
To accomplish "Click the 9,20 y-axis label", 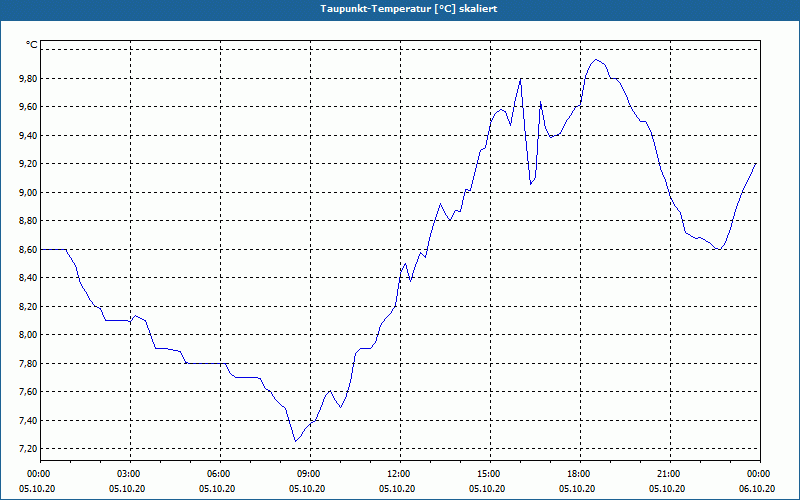I will [x=28, y=164].
